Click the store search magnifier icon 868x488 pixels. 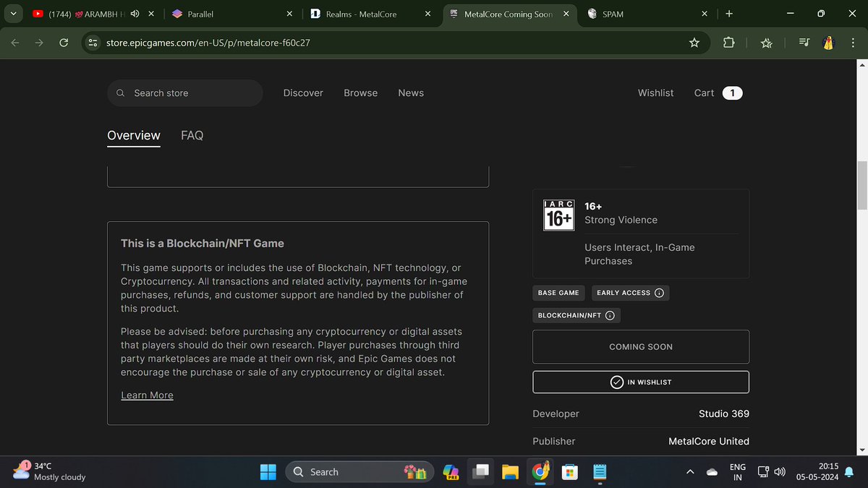pyautogui.click(x=119, y=93)
